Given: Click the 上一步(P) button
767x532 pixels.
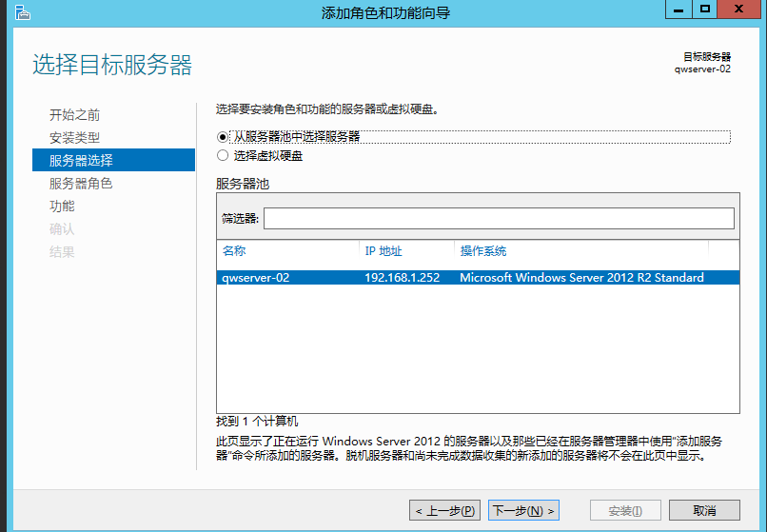Looking at the screenshot, I should (x=444, y=510).
